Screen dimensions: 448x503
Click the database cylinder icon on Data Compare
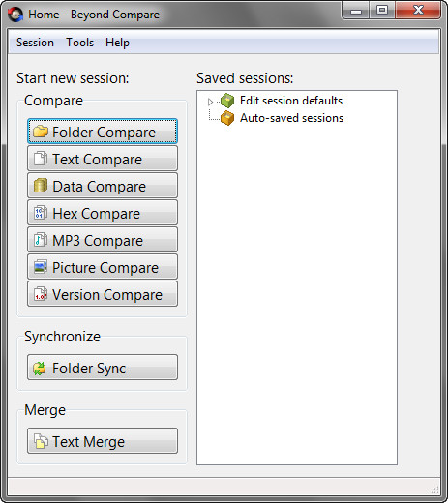point(41,186)
